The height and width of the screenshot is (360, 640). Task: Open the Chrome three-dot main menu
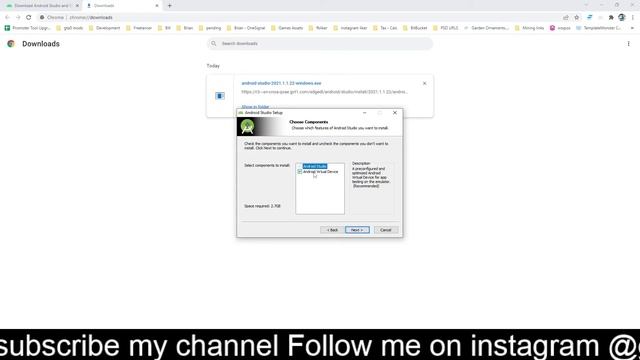(x=633, y=18)
